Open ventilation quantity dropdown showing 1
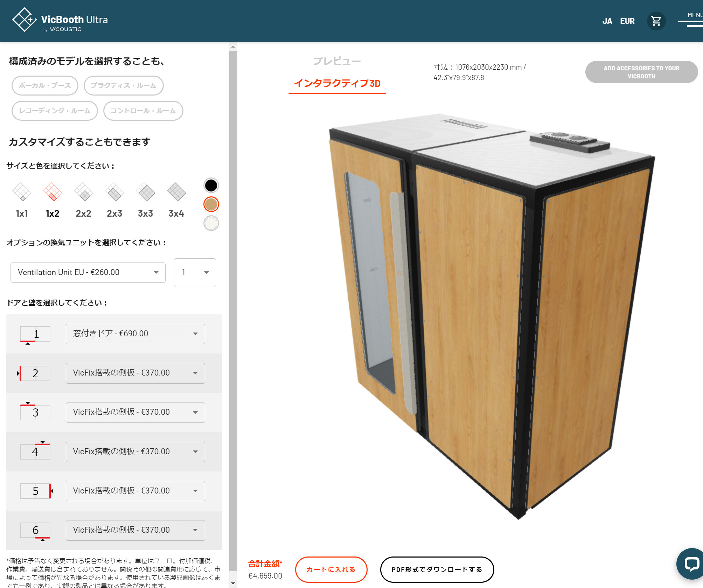Viewport: 703px width, 588px height. tap(195, 272)
